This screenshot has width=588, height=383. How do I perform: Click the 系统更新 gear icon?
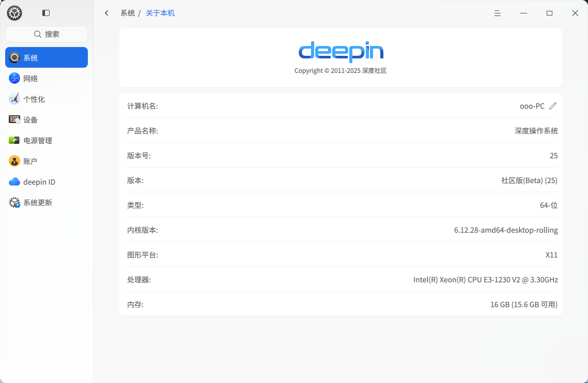coord(14,203)
